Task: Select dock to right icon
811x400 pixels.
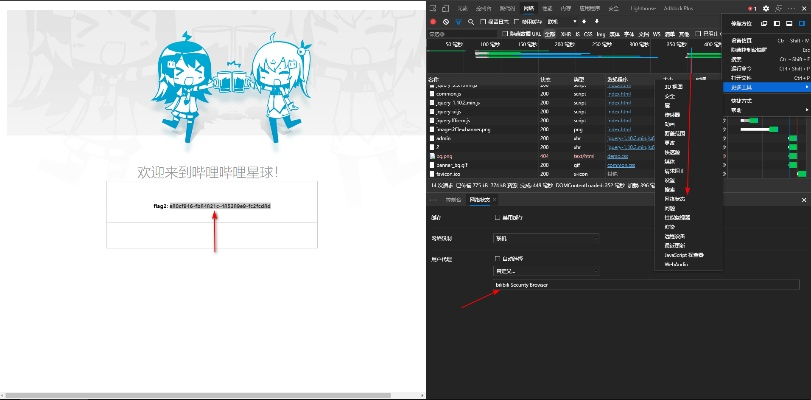Action: click(802, 24)
